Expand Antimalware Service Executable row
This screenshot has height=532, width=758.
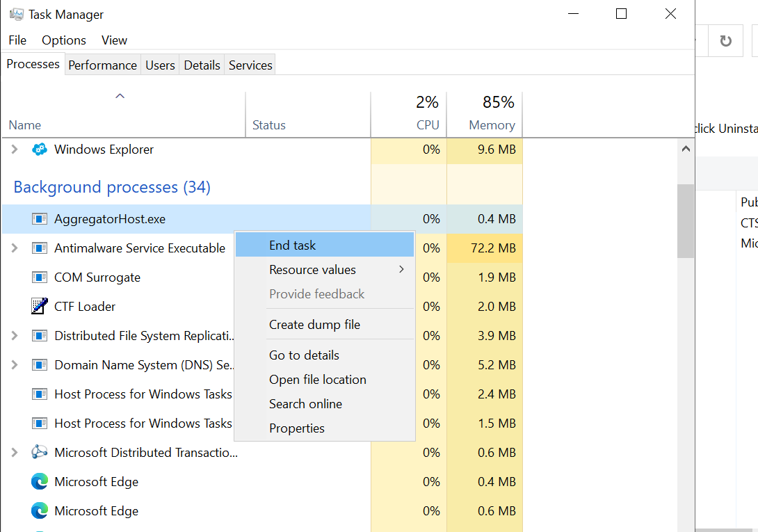(x=15, y=248)
